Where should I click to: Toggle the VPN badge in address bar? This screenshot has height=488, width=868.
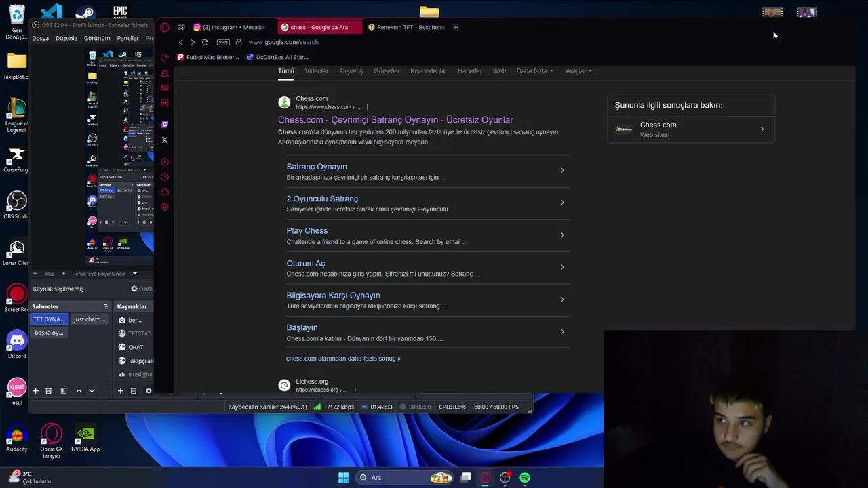tap(223, 42)
